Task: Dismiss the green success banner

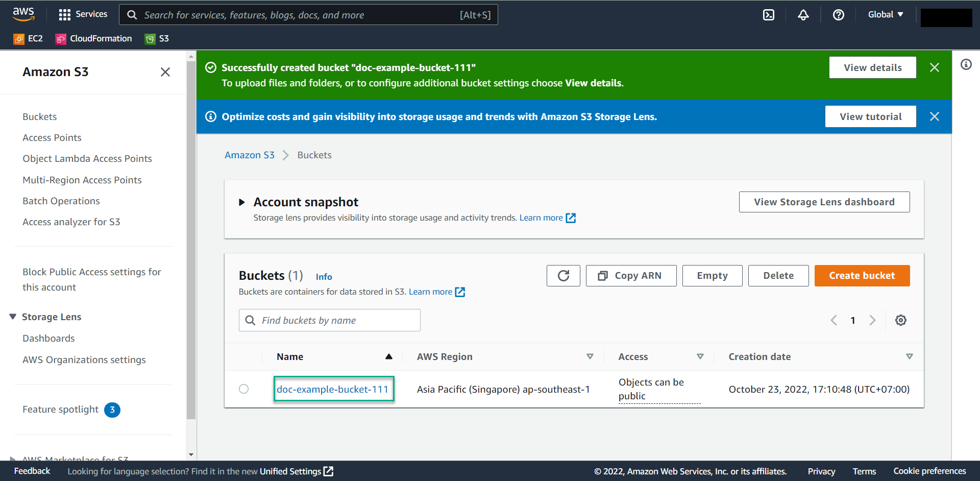Action: [x=934, y=67]
